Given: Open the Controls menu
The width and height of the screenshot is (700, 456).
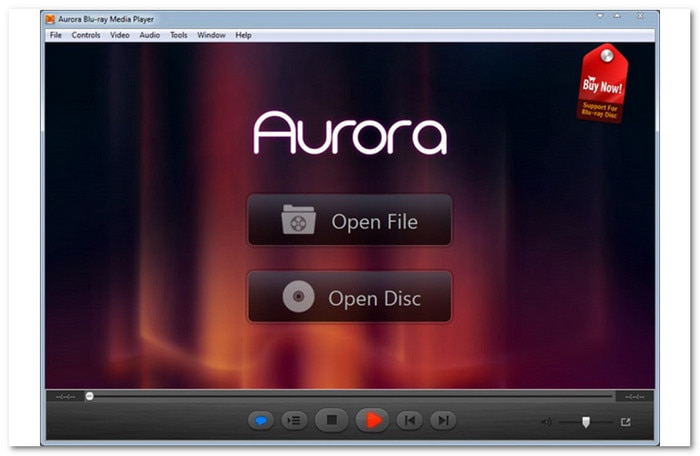Looking at the screenshot, I should (x=86, y=35).
